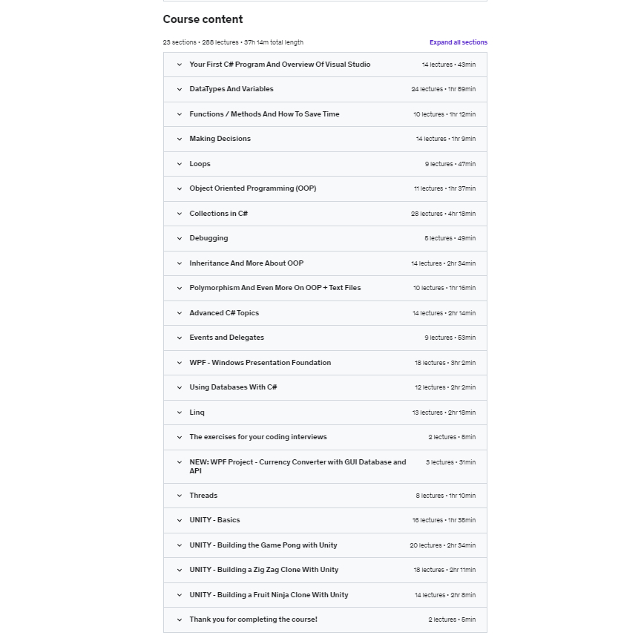Expand chevron next to 'Loops' section
Image resolution: width=644 pixels, height=644 pixels.
180,164
